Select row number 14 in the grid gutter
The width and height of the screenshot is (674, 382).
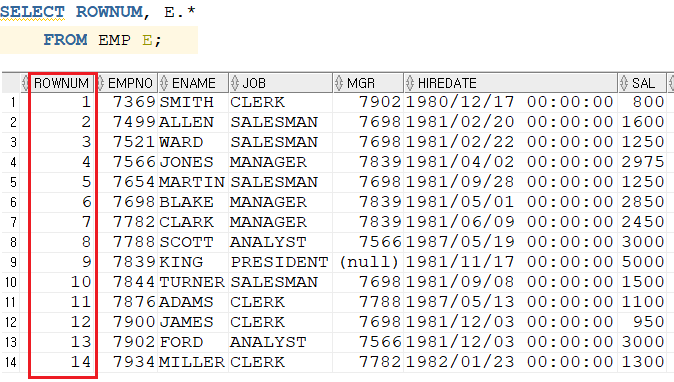(11, 362)
